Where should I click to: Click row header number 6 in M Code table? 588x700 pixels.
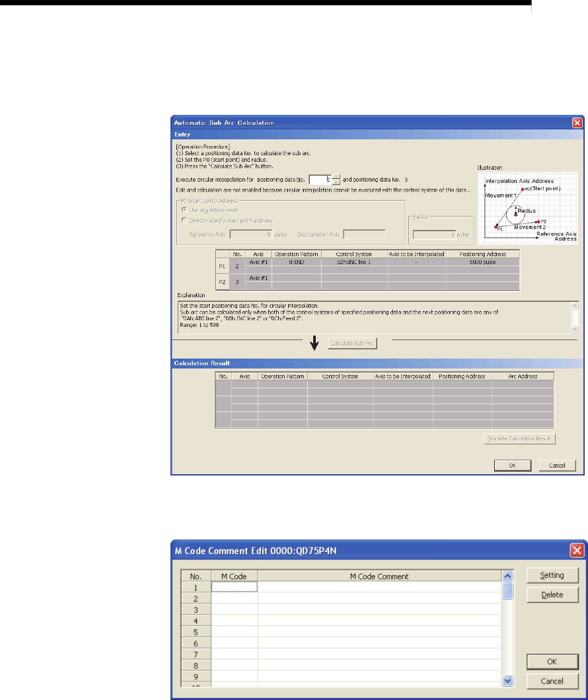pyautogui.click(x=196, y=643)
